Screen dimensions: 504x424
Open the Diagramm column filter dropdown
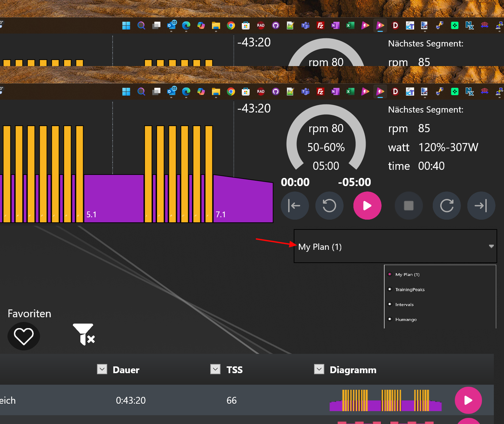click(319, 369)
